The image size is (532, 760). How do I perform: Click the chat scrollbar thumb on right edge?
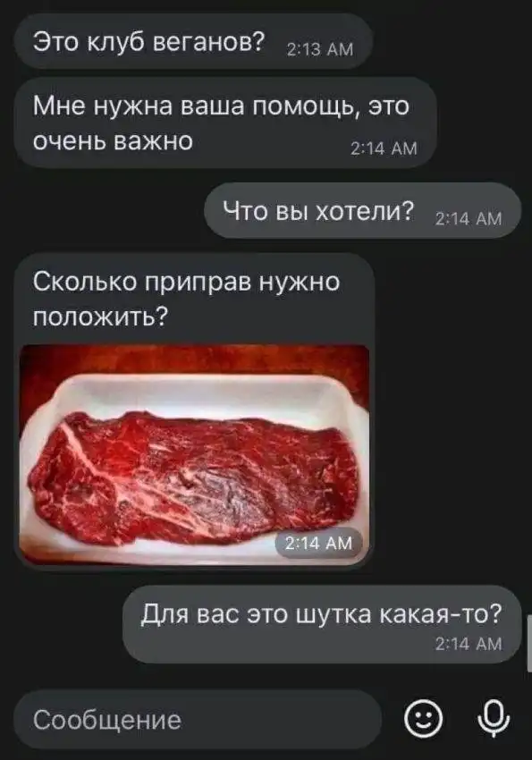[529, 643]
